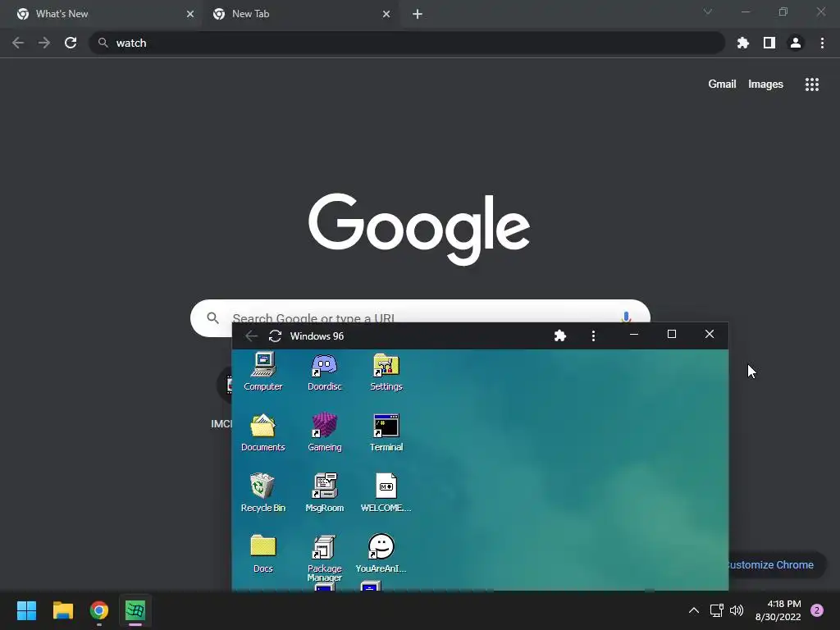Open the Windows Start menu
This screenshot has width=840, height=630.
click(27, 610)
